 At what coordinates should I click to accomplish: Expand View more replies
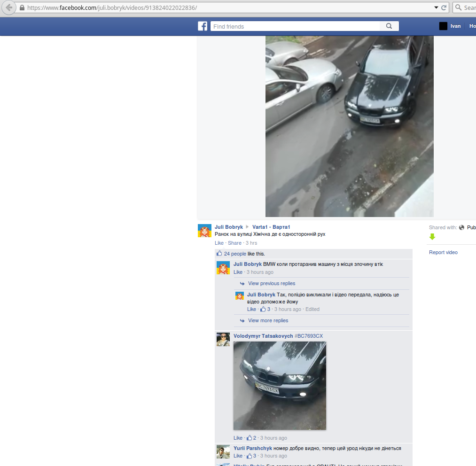coord(268,320)
